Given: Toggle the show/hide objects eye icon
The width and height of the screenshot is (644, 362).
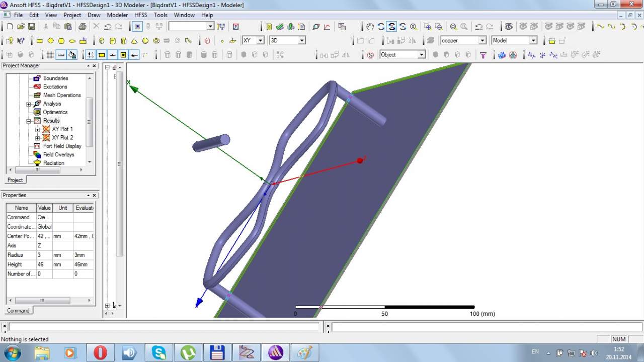Looking at the screenshot, I should point(509,27).
